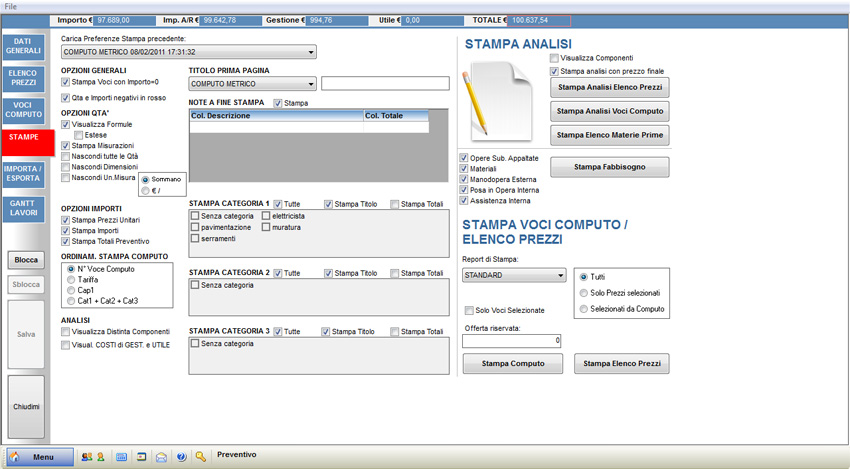Open the keyboard icon in bottom toolbar
This screenshot has height=469, width=850.
point(122,457)
